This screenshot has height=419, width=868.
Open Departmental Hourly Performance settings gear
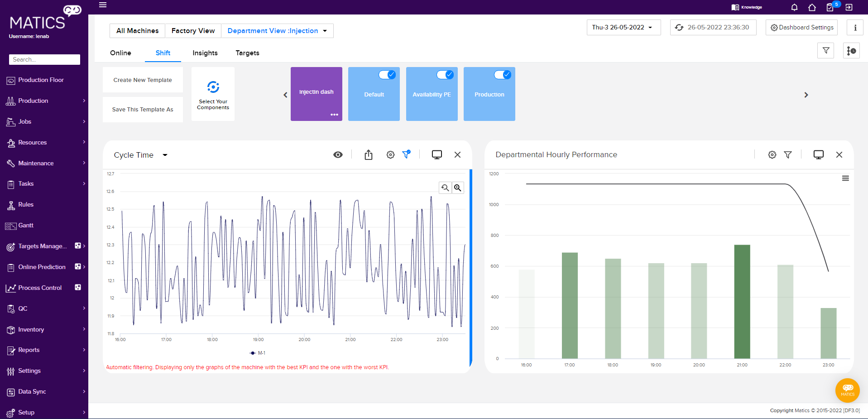click(772, 155)
